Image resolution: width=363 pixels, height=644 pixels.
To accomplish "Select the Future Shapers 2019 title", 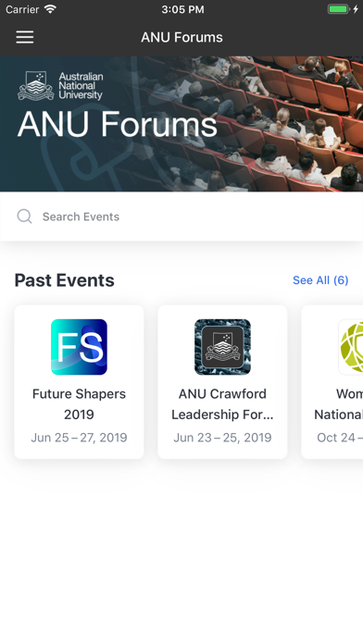I will pos(79,403).
